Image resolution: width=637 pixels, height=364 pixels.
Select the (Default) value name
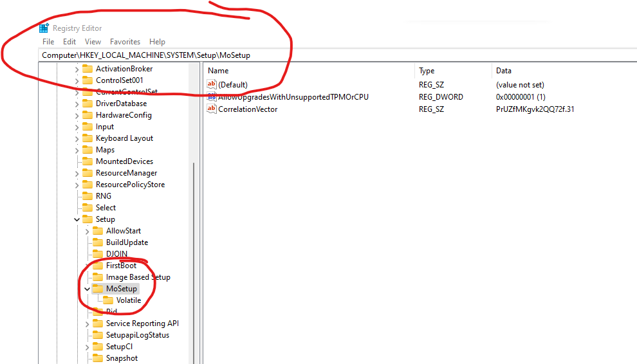click(233, 85)
